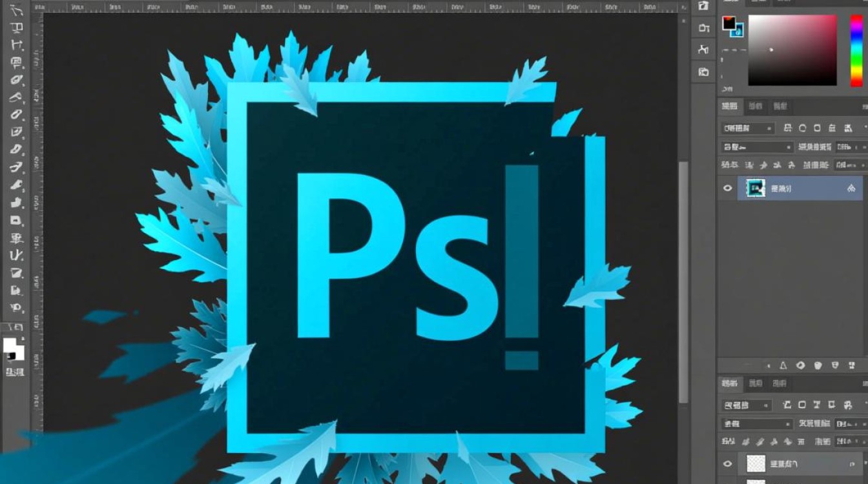Switch to the second tab of lower Layers panel
The width and height of the screenshot is (868, 484).
[755, 384]
